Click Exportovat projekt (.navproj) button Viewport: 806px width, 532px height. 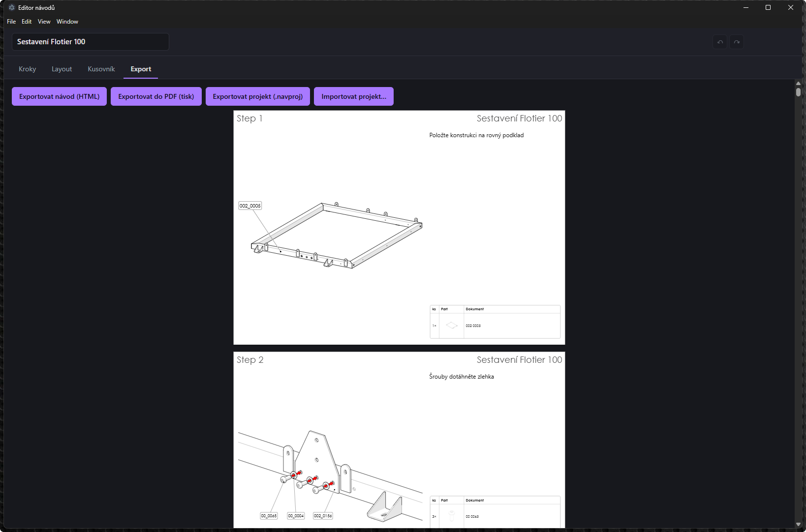(258, 96)
